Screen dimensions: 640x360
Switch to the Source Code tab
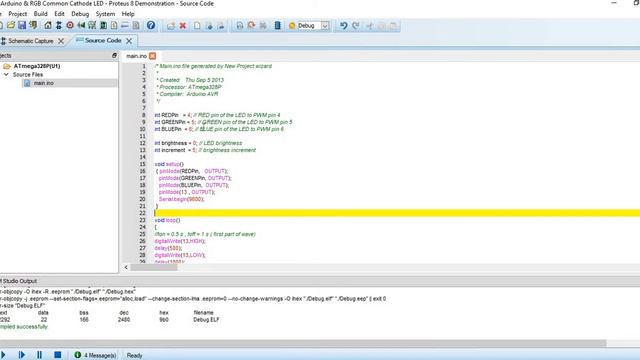tap(103, 40)
